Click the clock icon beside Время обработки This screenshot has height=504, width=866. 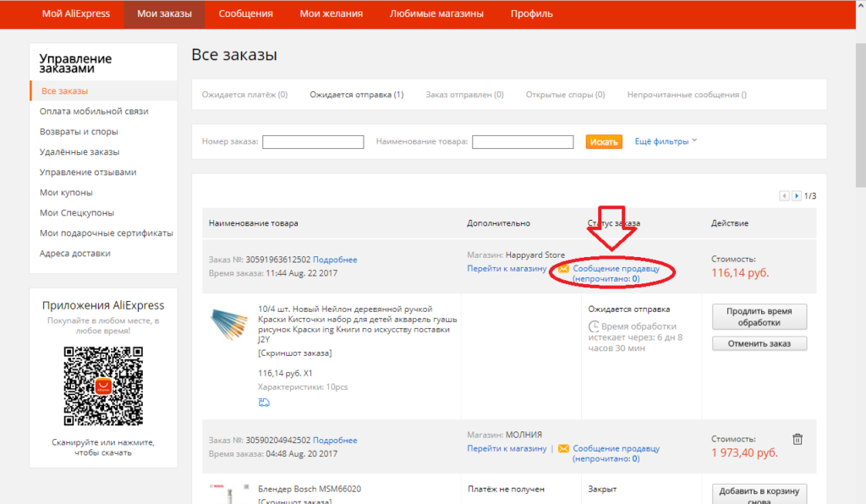594,326
